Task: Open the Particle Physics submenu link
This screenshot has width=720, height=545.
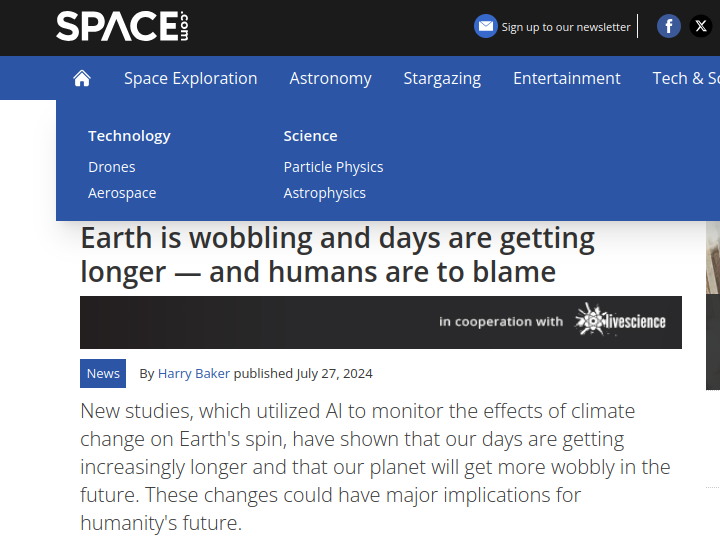Action: pos(333,167)
